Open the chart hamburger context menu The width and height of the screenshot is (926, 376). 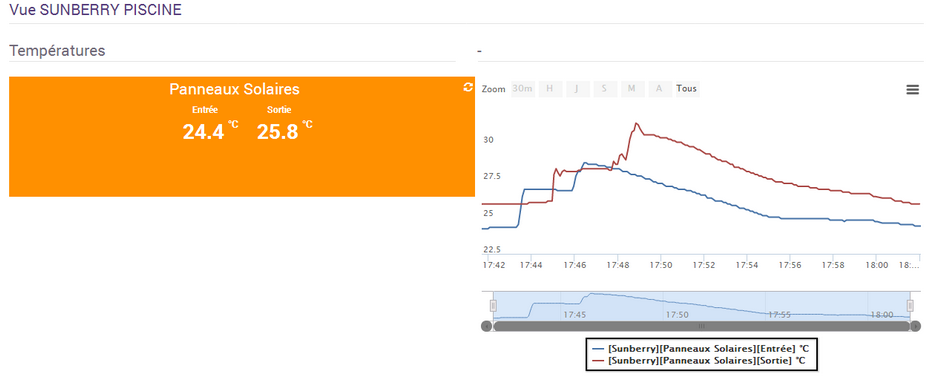coord(912,90)
